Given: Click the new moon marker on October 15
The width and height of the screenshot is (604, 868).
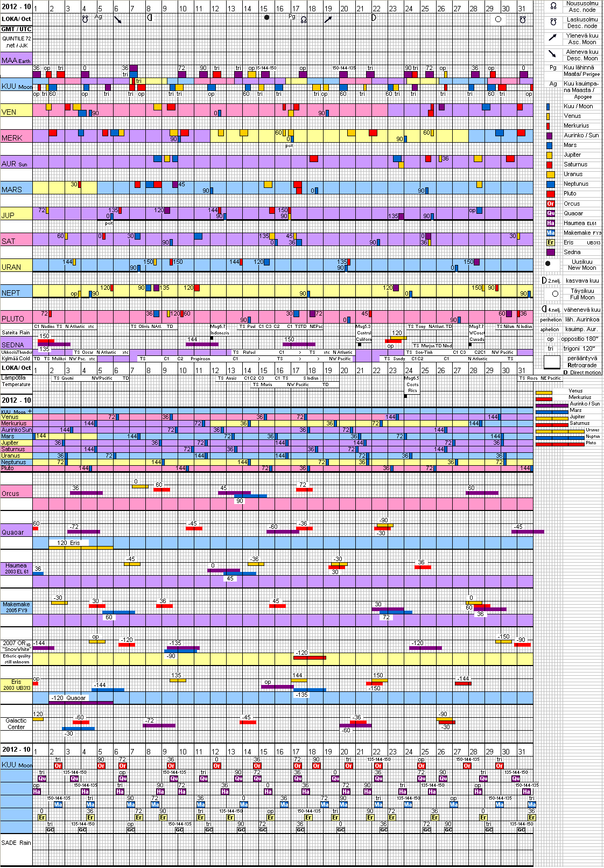Looking at the screenshot, I should pos(266,17).
